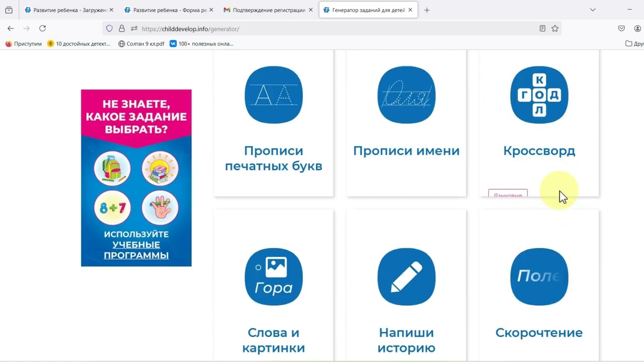This screenshot has width=644, height=362.
Task: Open the Другие bookmarks folder
Action: pyautogui.click(x=634, y=44)
